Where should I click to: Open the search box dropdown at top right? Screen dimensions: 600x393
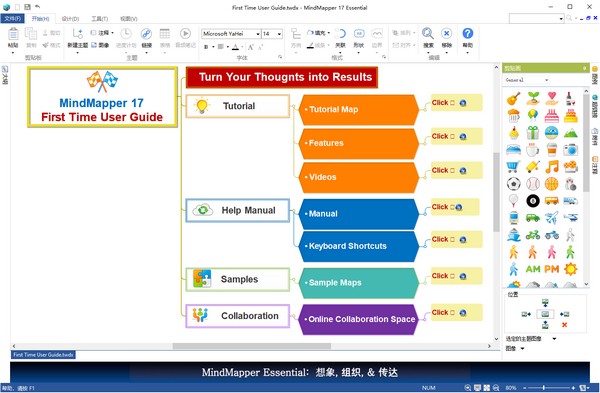(561, 18)
